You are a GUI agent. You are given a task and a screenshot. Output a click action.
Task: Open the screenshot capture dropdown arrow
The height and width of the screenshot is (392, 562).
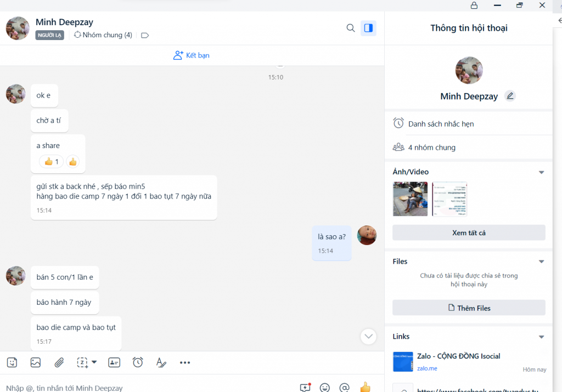[x=94, y=362]
